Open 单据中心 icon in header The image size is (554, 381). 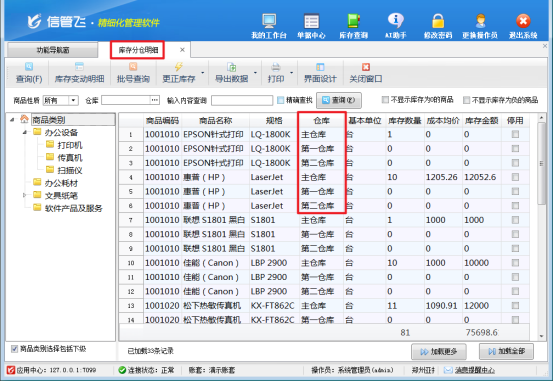pyautogui.click(x=311, y=21)
